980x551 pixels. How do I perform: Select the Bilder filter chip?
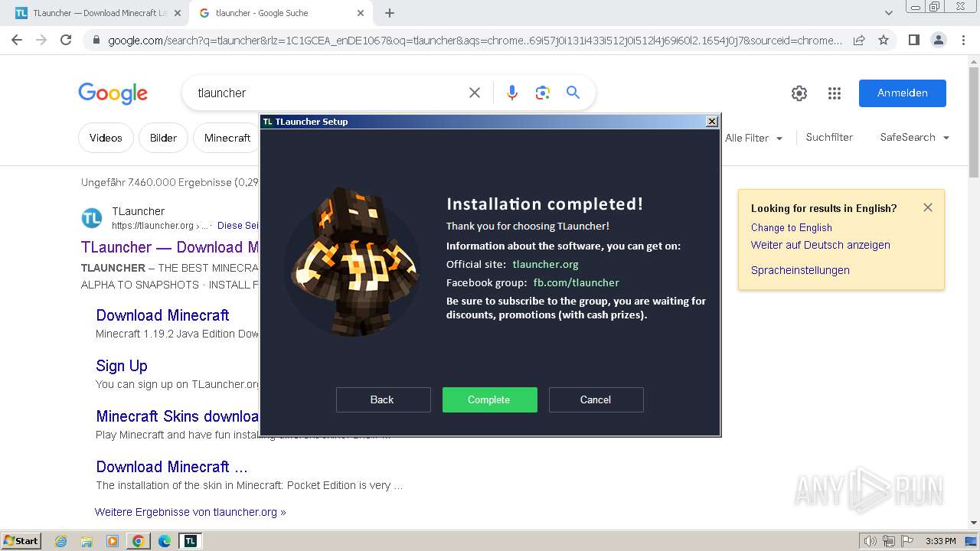click(163, 138)
